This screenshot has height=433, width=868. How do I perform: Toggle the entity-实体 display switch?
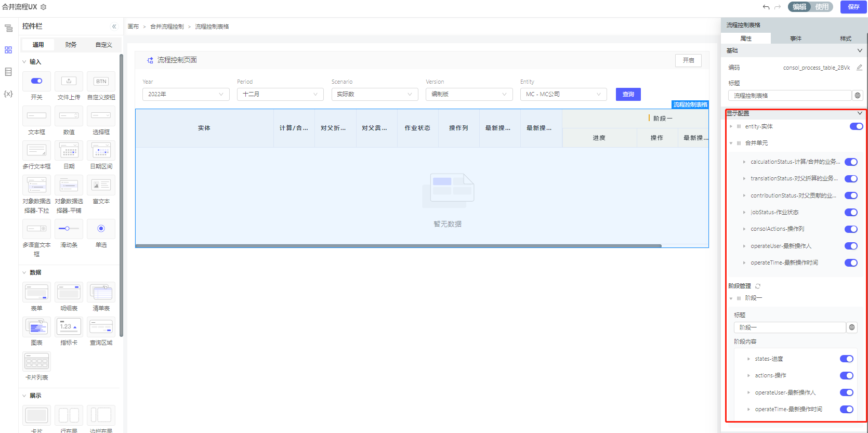[856, 126]
